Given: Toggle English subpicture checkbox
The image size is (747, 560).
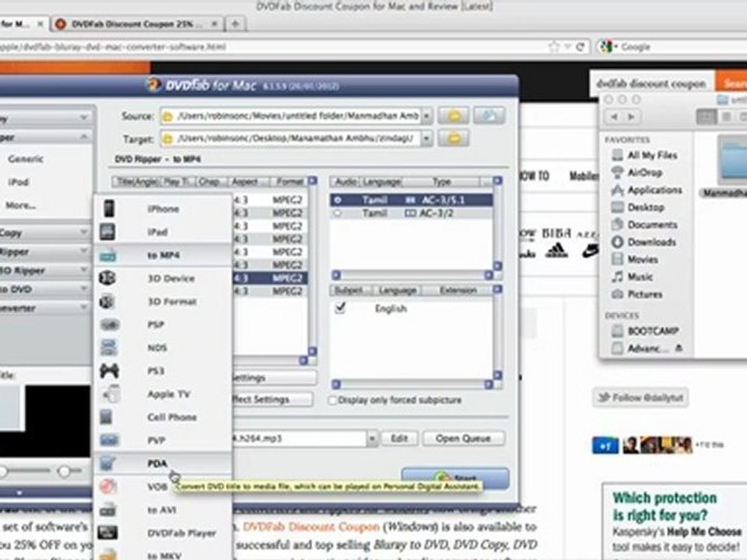Looking at the screenshot, I should pyautogui.click(x=340, y=308).
